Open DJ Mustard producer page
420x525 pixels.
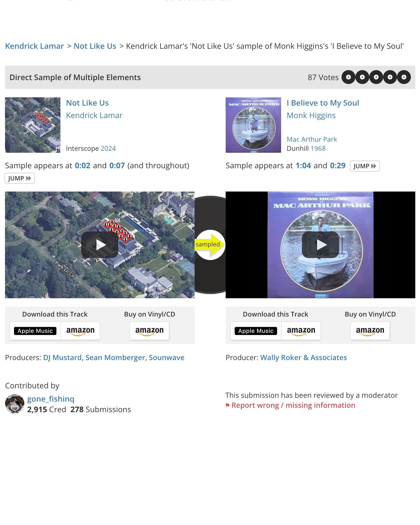pos(62,358)
